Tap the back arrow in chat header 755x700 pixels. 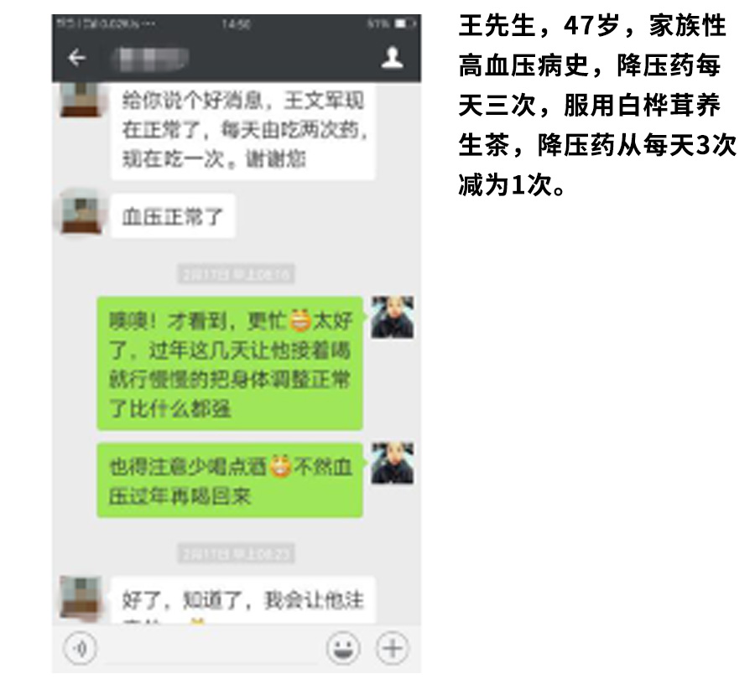tap(77, 58)
